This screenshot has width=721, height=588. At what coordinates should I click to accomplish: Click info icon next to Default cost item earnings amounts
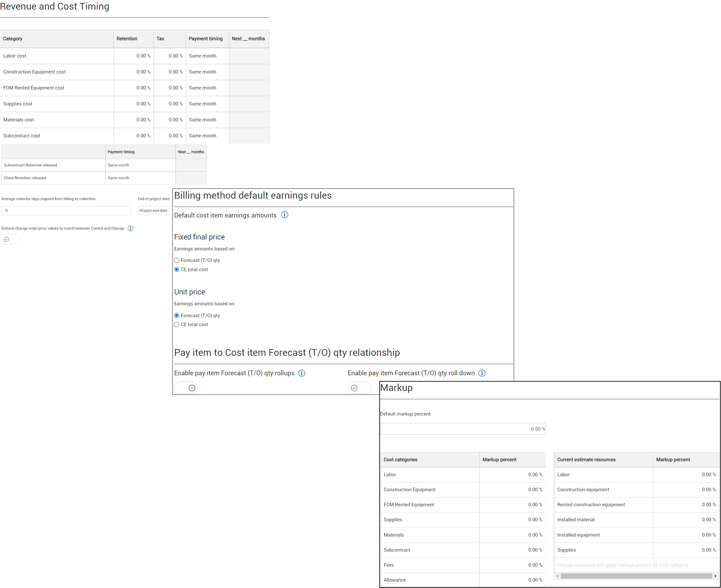tap(285, 215)
